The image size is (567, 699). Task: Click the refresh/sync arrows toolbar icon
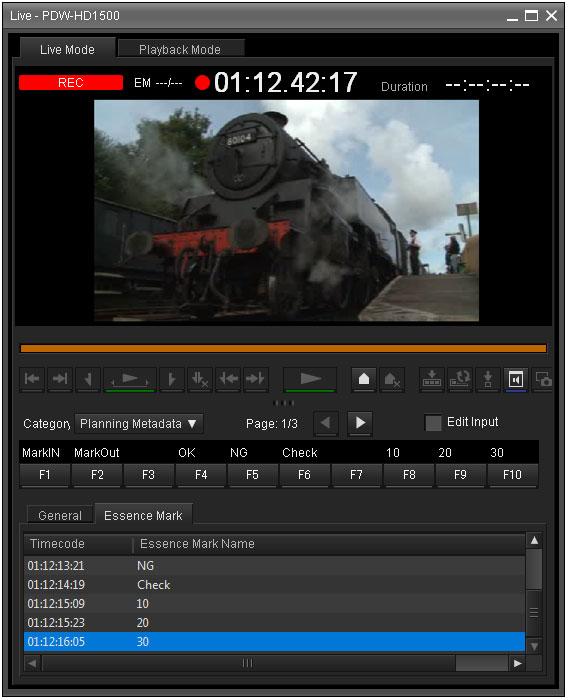coord(460,379)
